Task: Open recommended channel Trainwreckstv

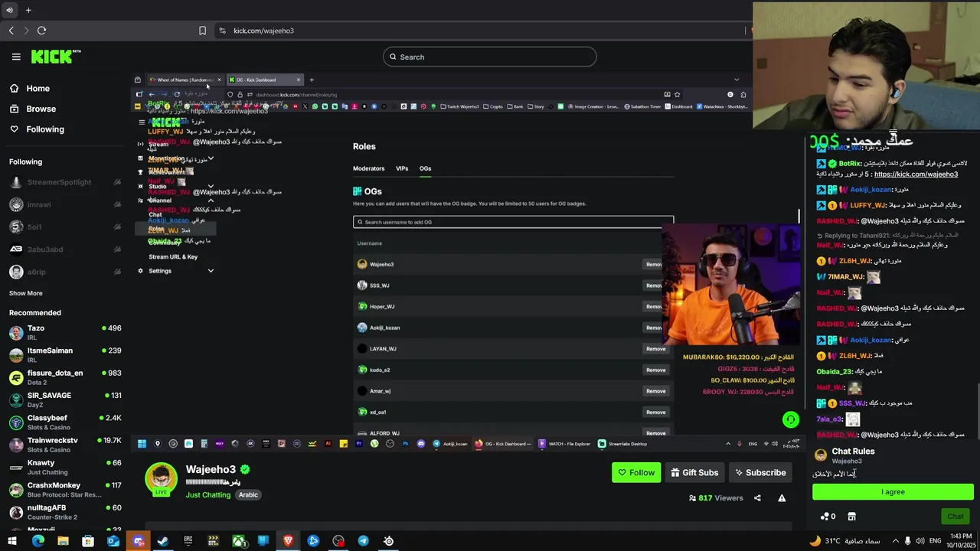Action: 65,445
